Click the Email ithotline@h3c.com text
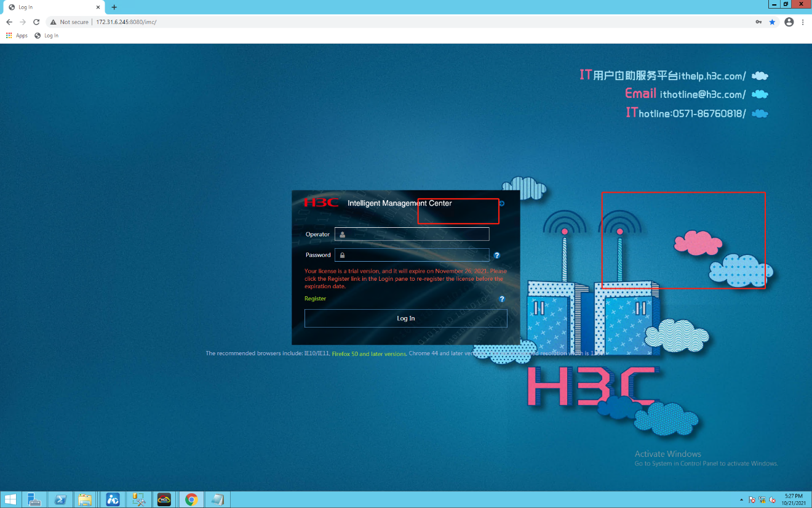Image resolution: width=812 pixels, height=508 pixels. [685, 94]
